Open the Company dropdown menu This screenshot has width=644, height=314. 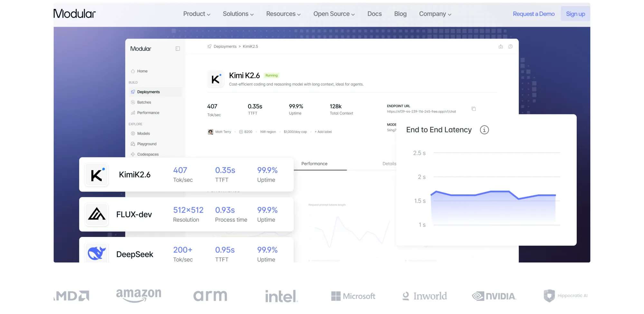[435, 14]
